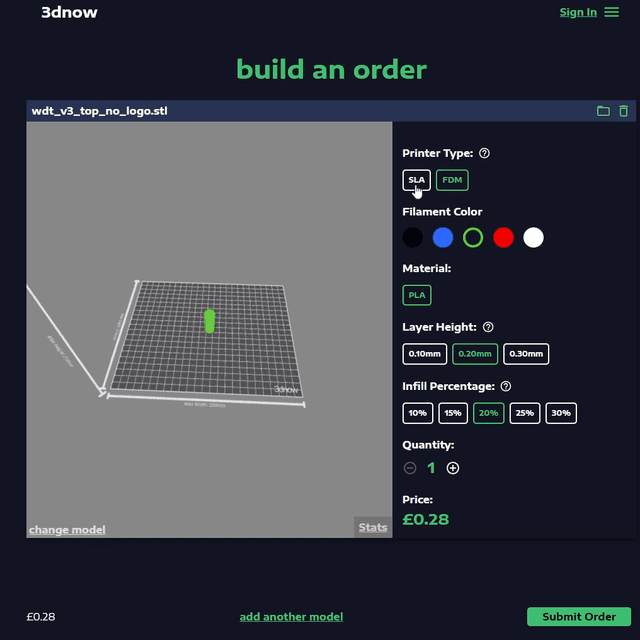This screenshot has height=640, width=640.
Task: Click the Layer Height help icon
Action: [488, 327]
